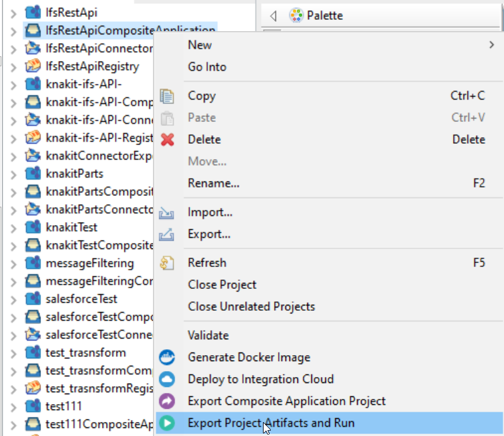504x436 pixels.
Task: Click the Import icon in context menu
Action: tap(168, 213)
